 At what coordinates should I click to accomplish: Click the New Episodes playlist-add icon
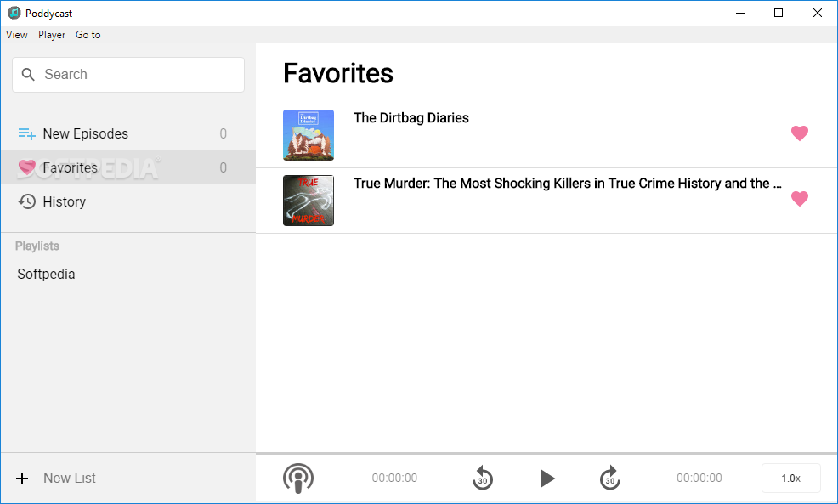(26, 133)
